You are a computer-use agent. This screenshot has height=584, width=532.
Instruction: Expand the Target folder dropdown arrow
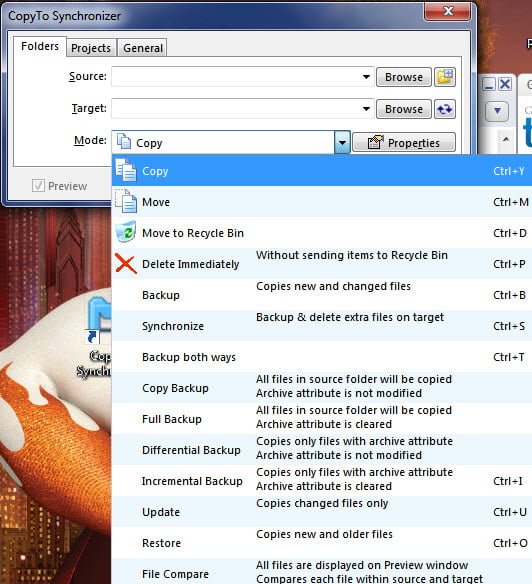(x=366, y=109)
